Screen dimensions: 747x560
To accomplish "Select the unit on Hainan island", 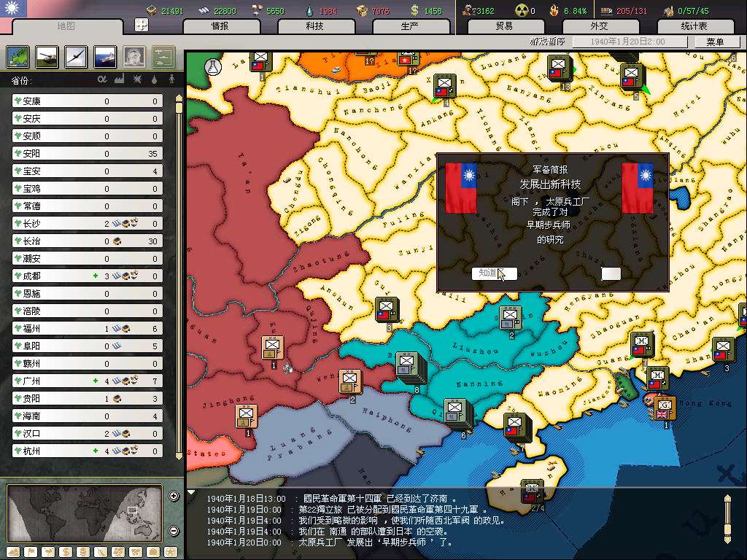I will (532, 492).
